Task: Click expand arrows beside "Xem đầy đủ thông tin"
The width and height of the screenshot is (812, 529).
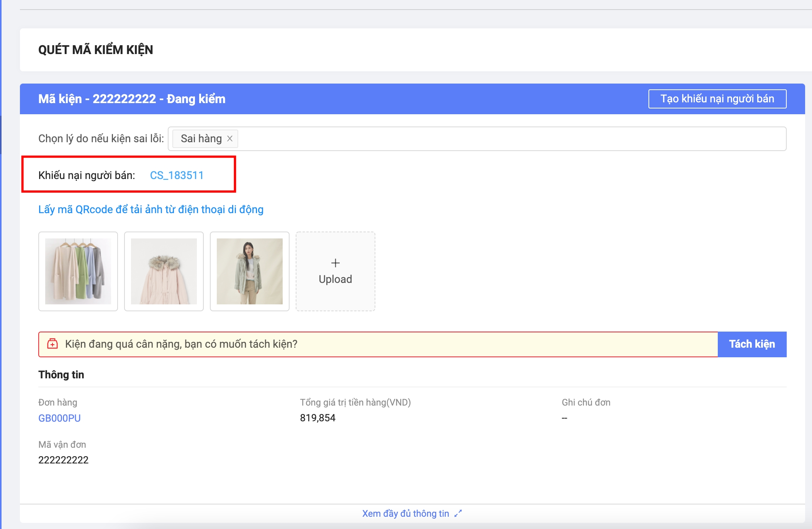Action: pos(458,514)
